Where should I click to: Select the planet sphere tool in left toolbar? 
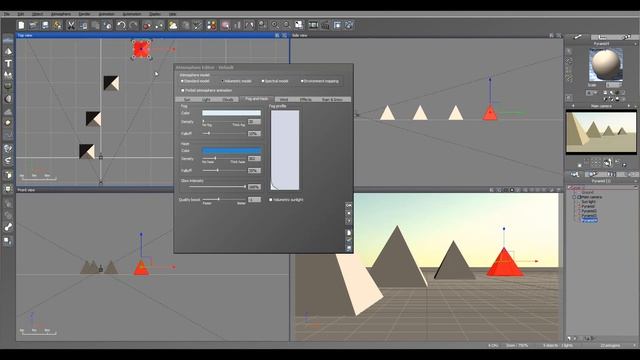[x=8, y=99]
